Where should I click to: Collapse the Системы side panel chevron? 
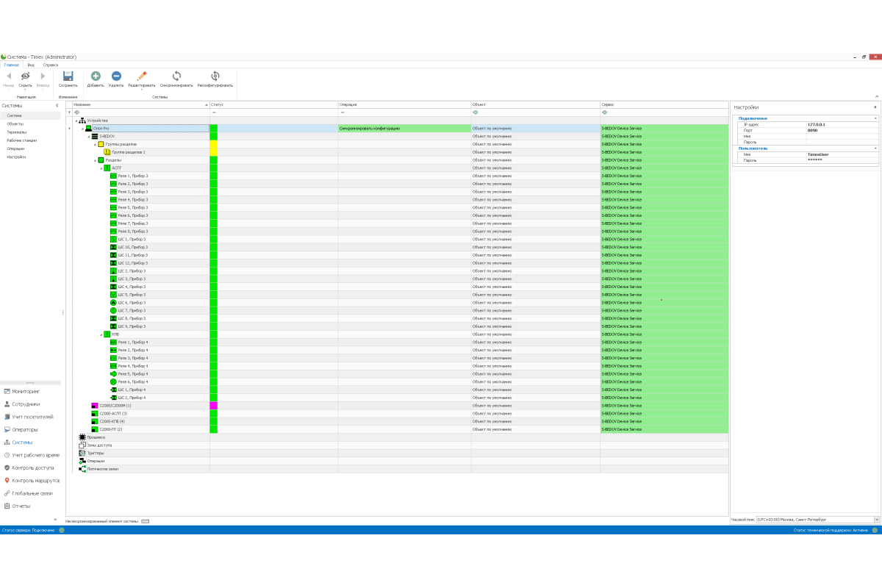(x=57, y=106)
